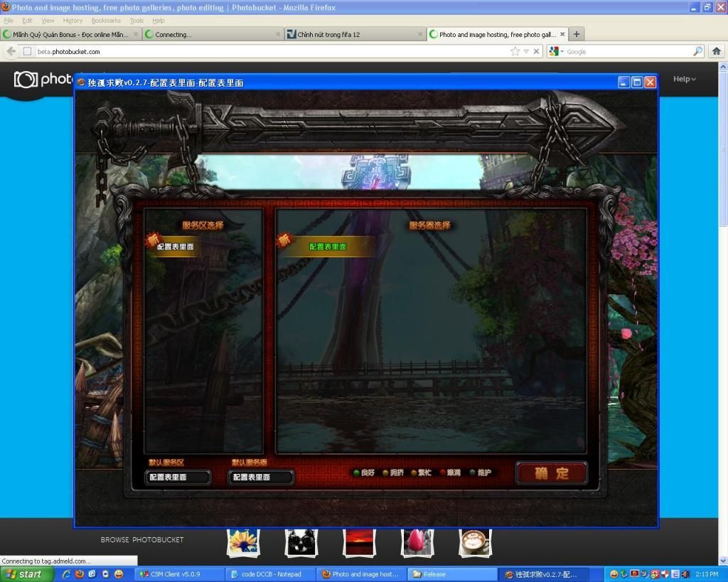Click the 确定 confirm button in game launcher
The width and height of the screenshot is (728, 582).
click(x=552, y=473)
